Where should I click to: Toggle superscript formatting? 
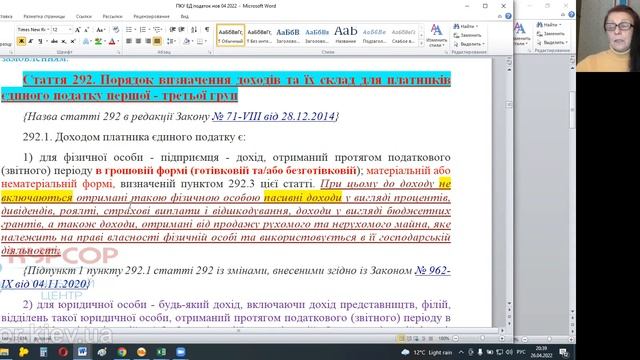point(72,41)
